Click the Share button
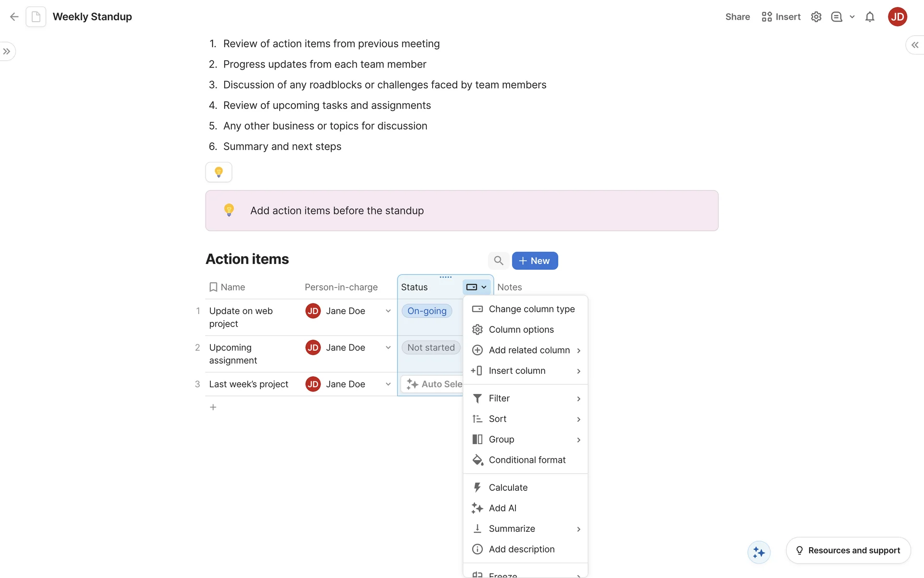Image resolution: width=924 pixels, height=578 pixels. [737, 17]
